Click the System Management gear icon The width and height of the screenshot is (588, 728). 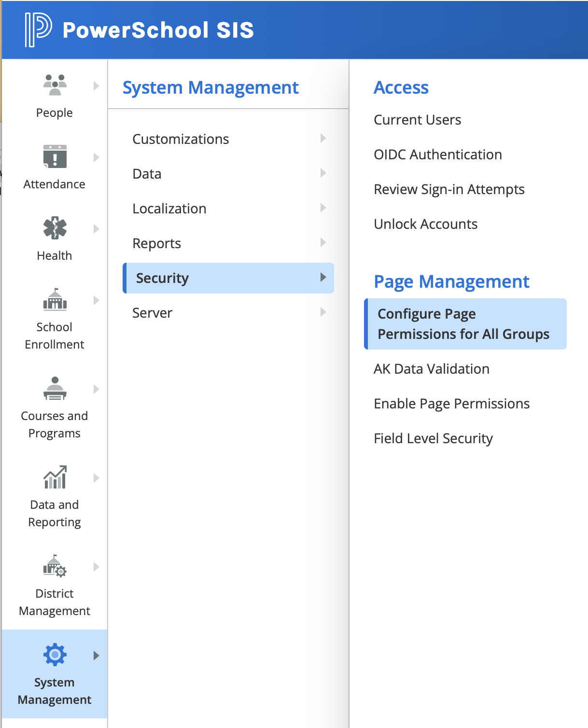click(55, 655)
